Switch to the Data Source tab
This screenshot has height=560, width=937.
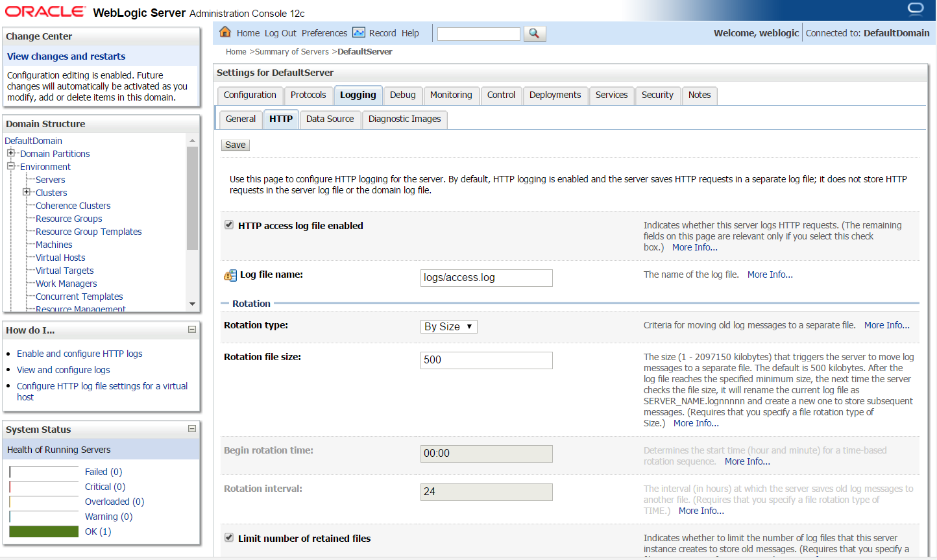330,119
